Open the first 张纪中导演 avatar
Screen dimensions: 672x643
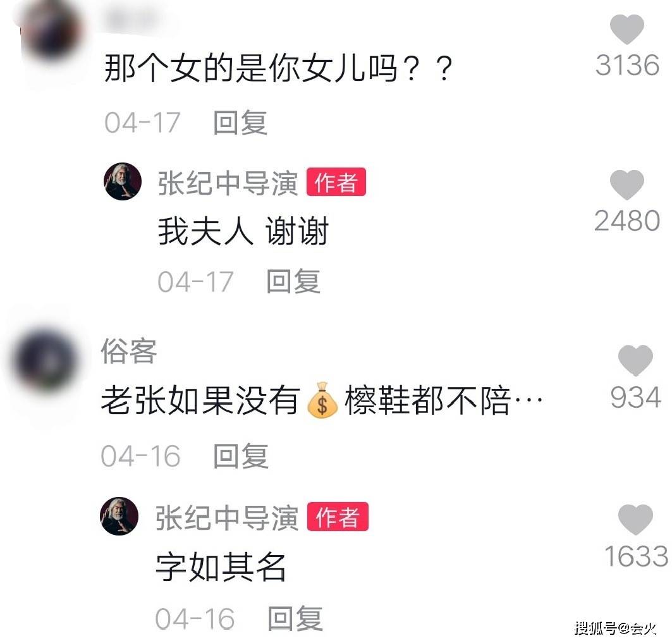[123, 181]
